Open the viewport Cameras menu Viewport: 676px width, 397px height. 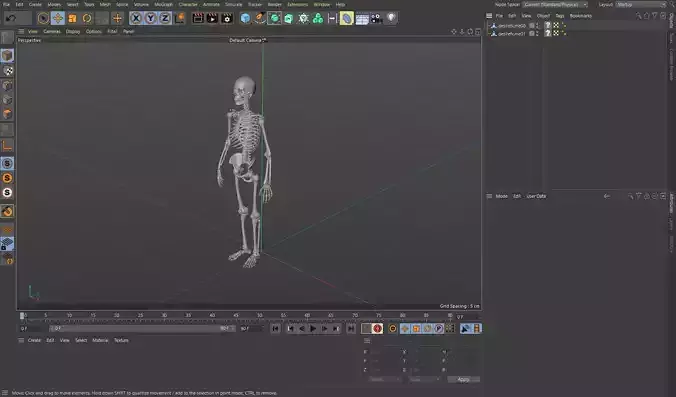tap(52, 31)
